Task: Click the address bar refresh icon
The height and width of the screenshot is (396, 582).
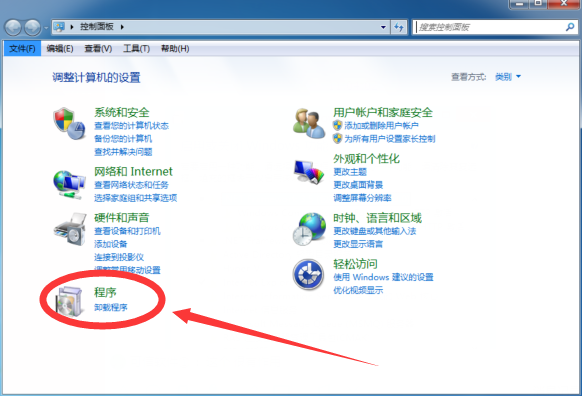Action: [x=399, y=27]
